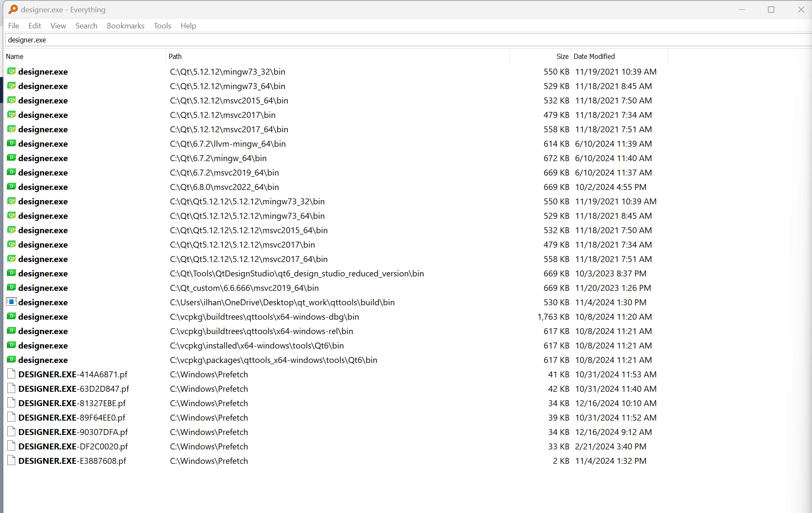Click the Designer icon in x64-windows-rel row
This screenshot has width=812, height=513.
point(11,331)
